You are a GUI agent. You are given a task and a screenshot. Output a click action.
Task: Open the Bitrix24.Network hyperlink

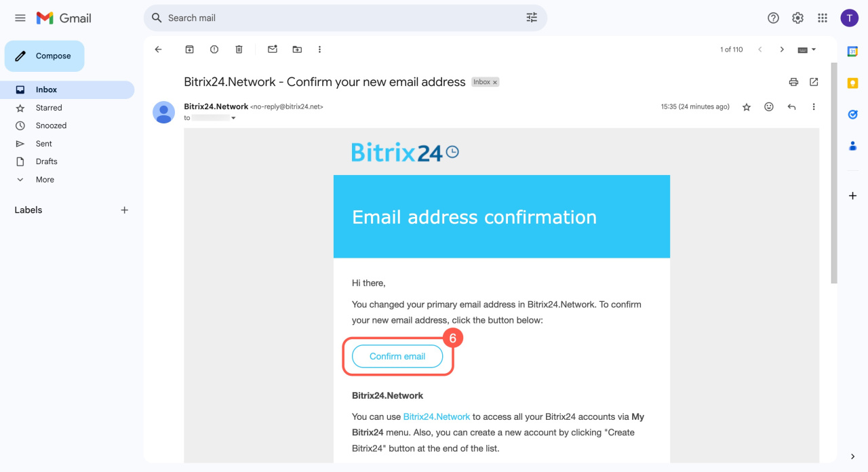click(x=436, y=417)
